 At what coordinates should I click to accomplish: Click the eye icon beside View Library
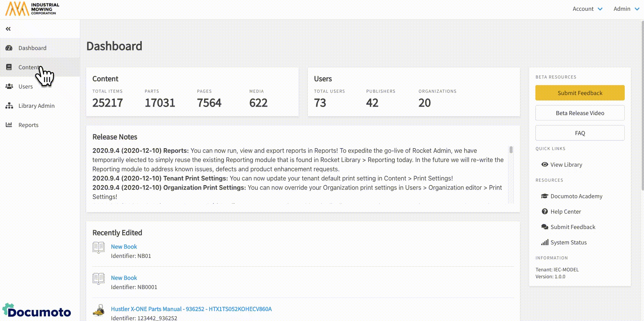(545, 164)
